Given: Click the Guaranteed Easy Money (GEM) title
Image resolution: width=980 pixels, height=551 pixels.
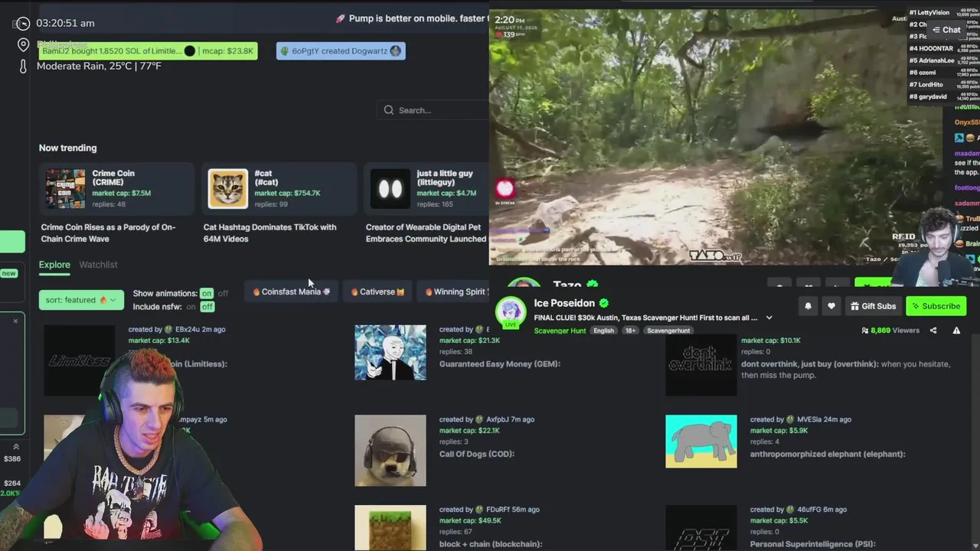Looking at the screenshot, I should [x=499, y=364].
